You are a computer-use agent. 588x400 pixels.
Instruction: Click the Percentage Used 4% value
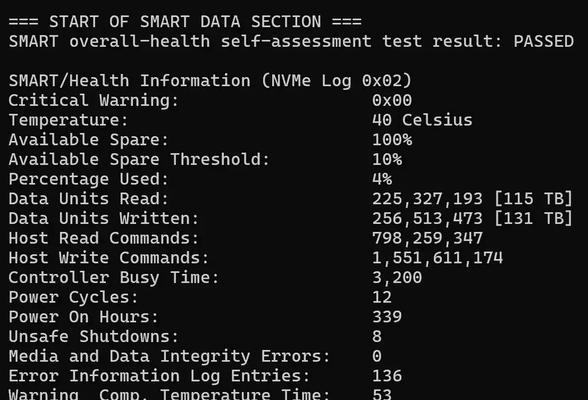coord(382,179)
